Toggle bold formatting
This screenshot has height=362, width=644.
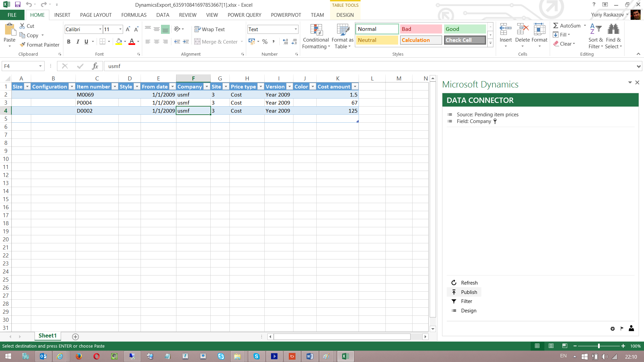(69, 42)
